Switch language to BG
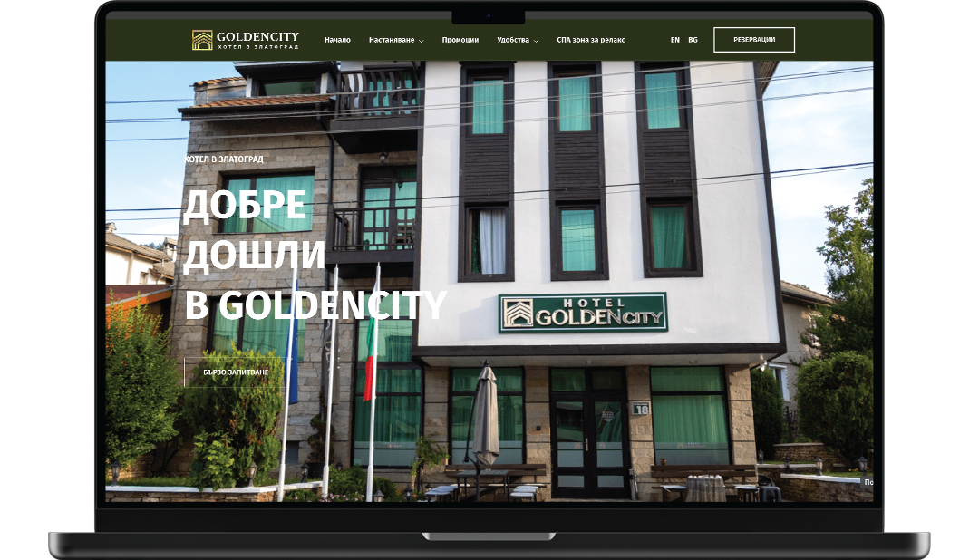979x560 pixels. click(x=693, y=40)
